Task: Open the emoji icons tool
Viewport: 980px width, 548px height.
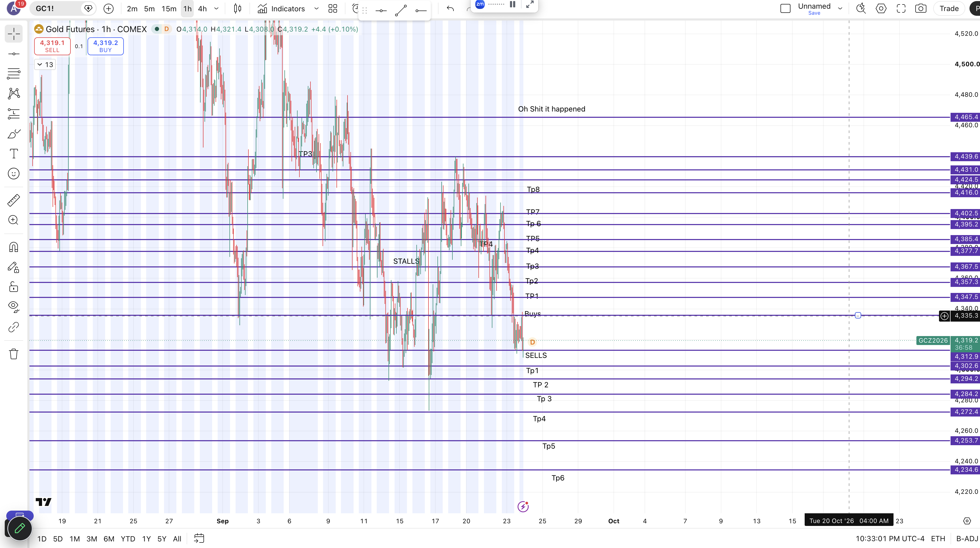Action: click(x=14, y=174)
